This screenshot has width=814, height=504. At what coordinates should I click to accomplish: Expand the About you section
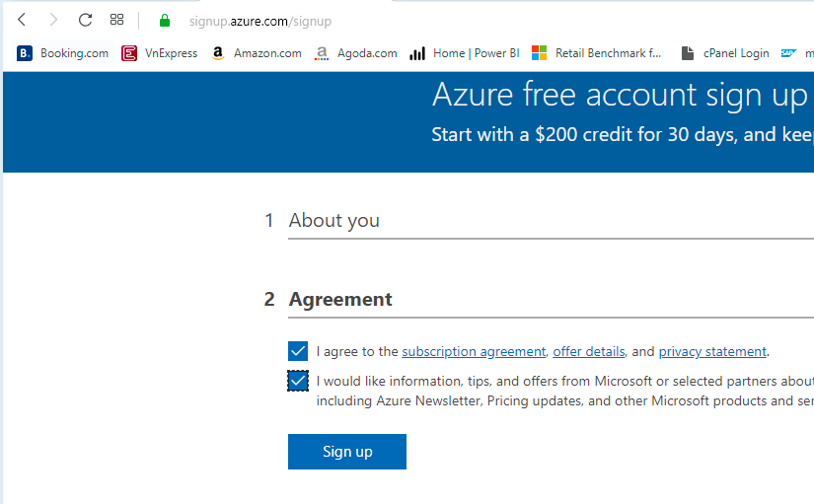pos(333,221)
